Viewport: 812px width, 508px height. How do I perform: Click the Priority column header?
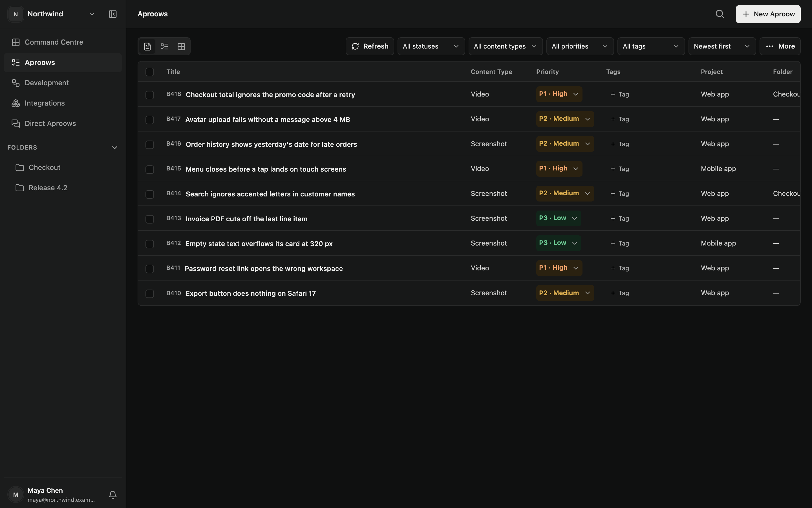[547, 72]
